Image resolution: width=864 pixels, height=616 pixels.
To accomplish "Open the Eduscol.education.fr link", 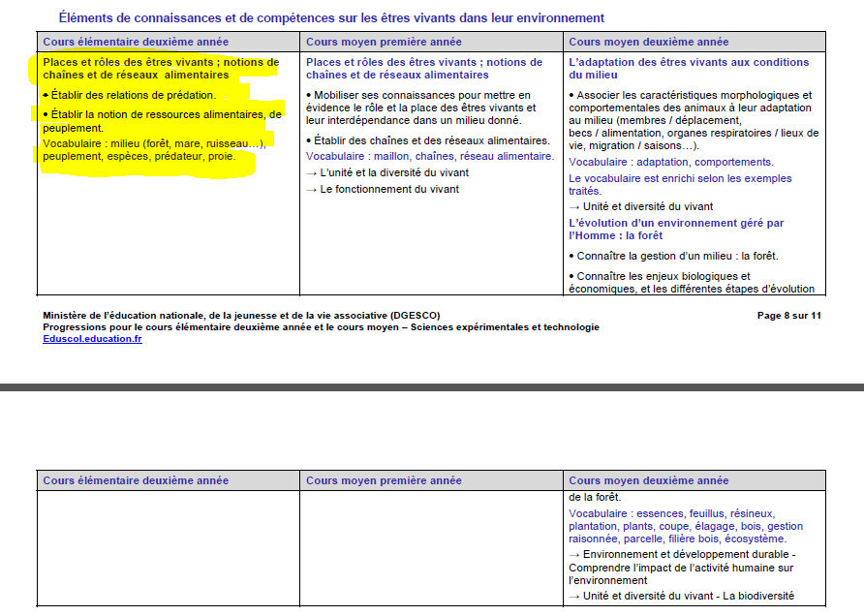I will (92, 339).
